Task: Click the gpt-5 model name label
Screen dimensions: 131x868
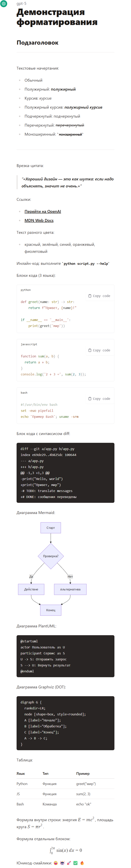Action: click(22, 3)
